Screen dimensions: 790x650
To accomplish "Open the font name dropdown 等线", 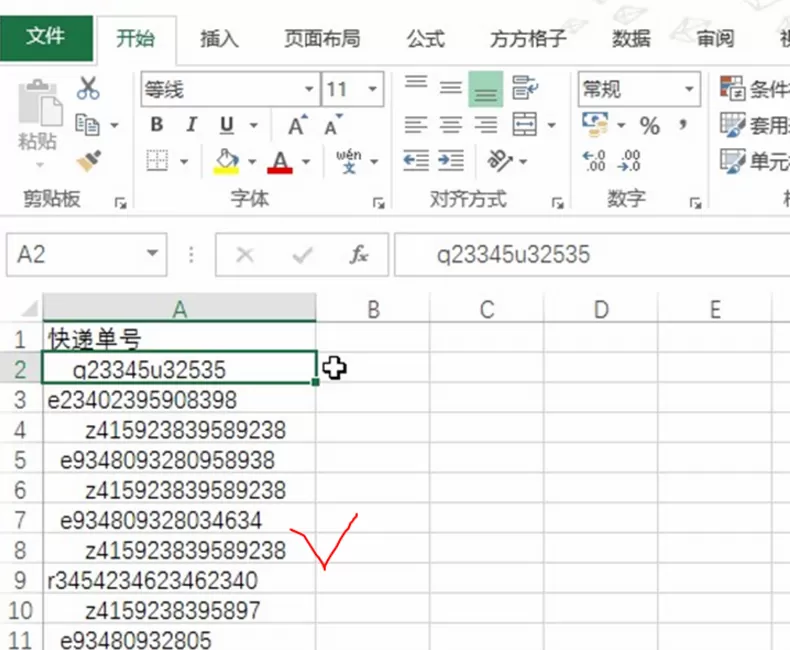I will click(x=309, y=89).
